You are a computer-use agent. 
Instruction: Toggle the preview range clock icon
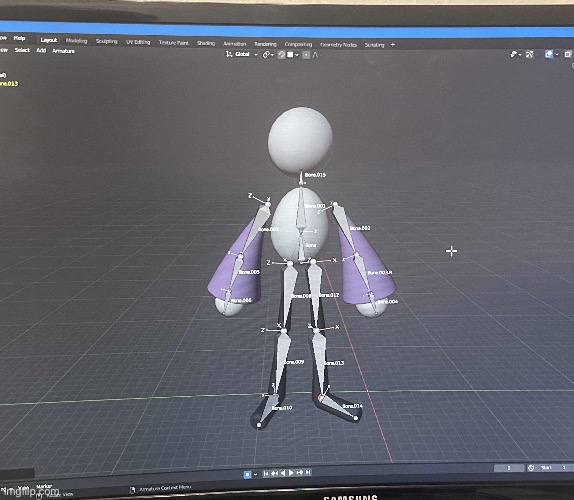[531, 468]
